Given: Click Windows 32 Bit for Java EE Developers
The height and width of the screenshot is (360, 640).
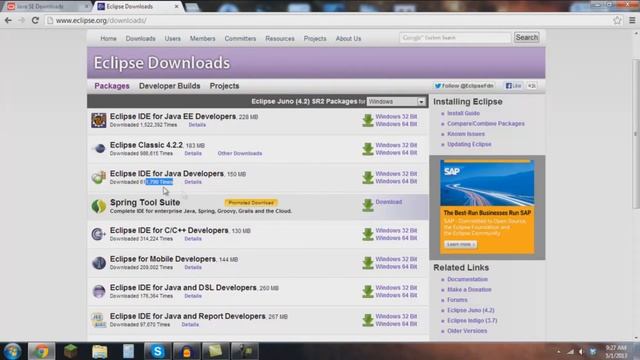Looking at the screenshot, I should coord(396,116).
